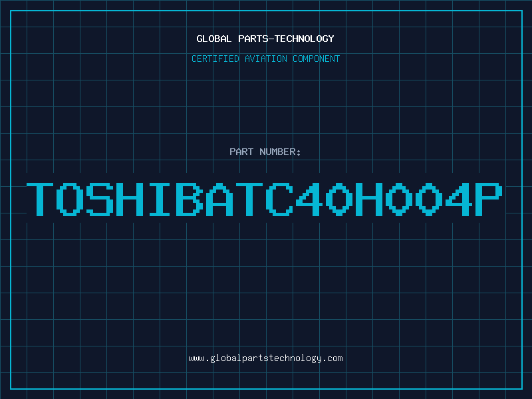Open the www.globalpartstechnology.com link
The height and width of the screenshot is (399, 532).
pyautogui.click(x=265, y=358)
